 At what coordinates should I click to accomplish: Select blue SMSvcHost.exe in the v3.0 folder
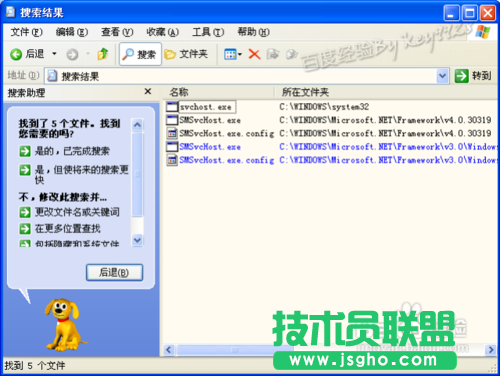210,147
